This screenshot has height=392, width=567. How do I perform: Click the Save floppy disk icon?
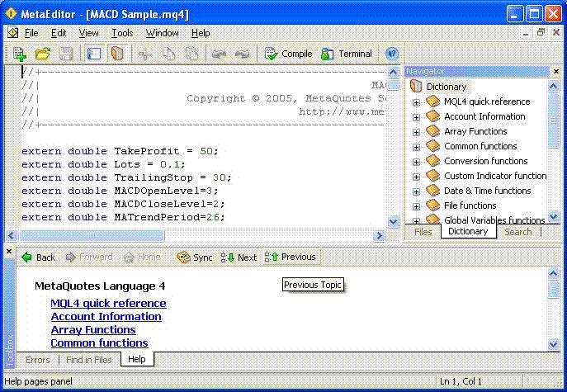click(66, 54)
